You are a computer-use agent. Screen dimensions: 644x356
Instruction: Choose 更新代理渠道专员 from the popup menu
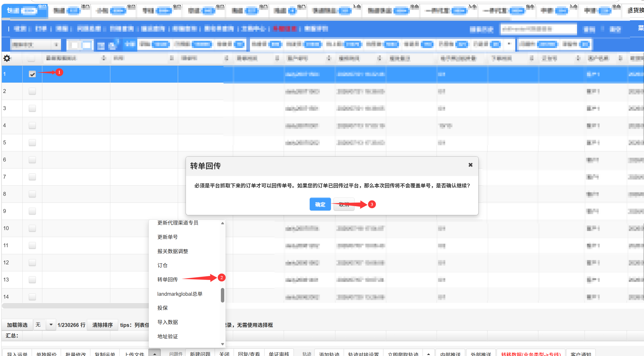click(178, 223)
